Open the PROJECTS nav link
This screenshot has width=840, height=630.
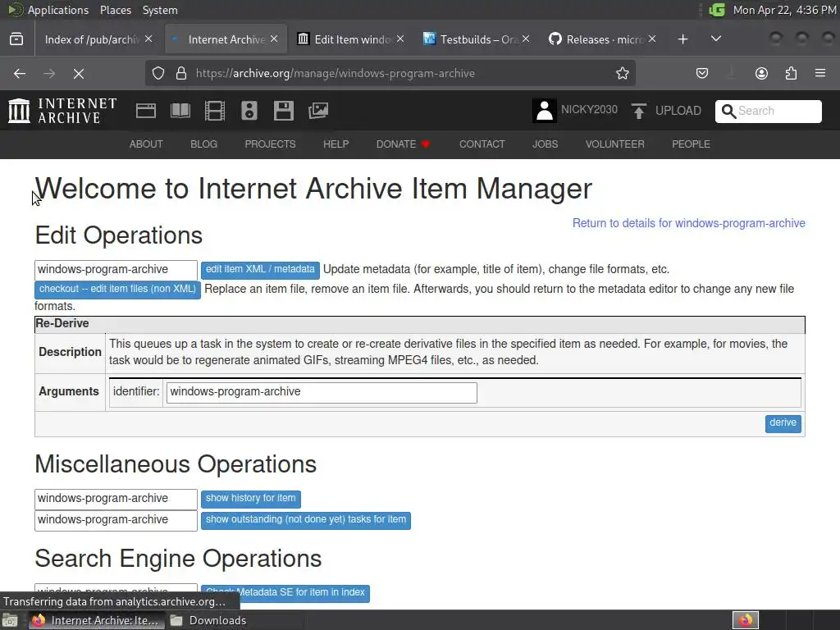270,144
